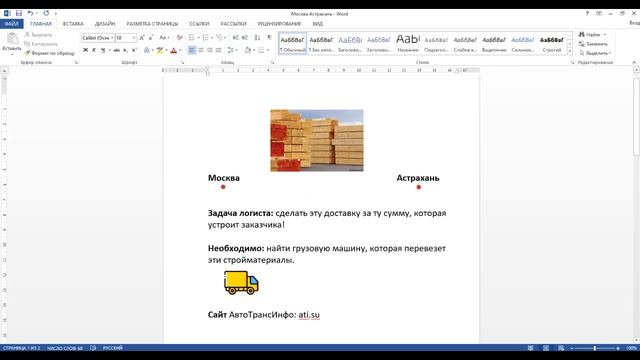The height and width of the screenshot is (360, 640).
Task: Decrease font size
Action: point(151,38)
